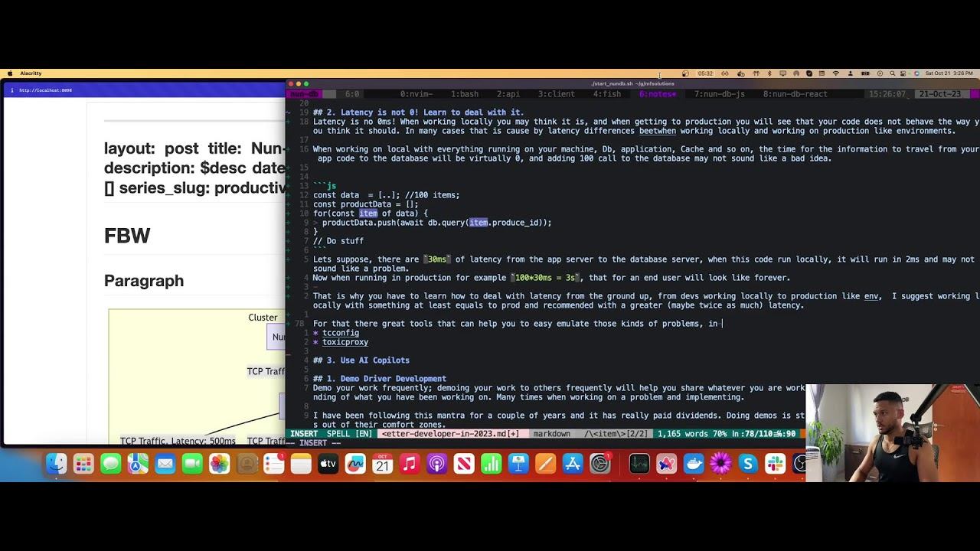The width and height of the screenshot is (980, 551).
Task: Switch to tmux window 7:nun-db-js
Action: click(720, 94)
